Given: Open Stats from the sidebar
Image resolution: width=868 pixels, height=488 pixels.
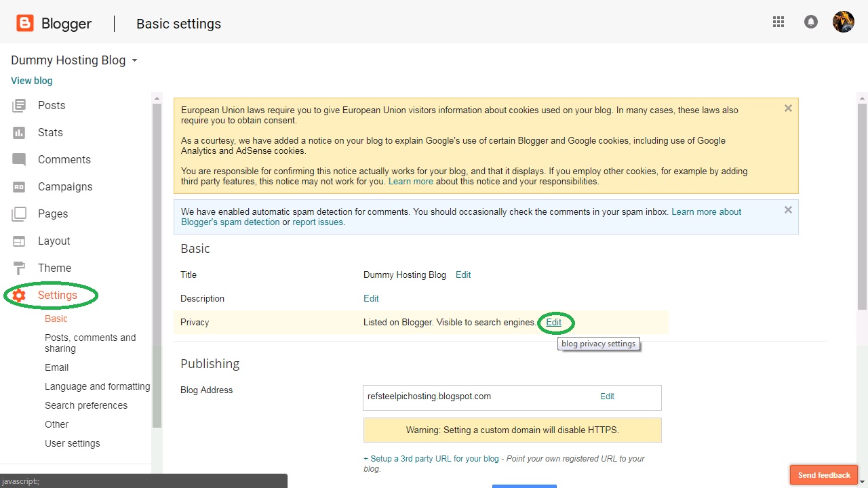Looking at the screenshot, I should (50, 132).
